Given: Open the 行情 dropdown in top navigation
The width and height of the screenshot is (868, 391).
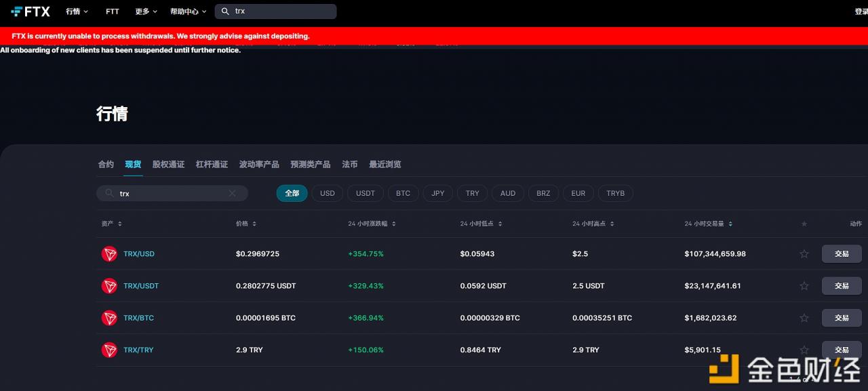Looking at the screenshot, I should 77,12.
